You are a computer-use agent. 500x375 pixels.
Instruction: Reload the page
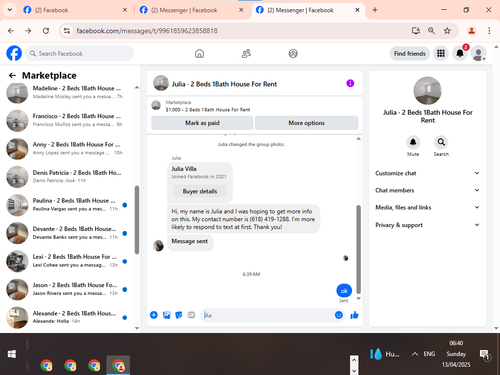click(x=46, y=31)
